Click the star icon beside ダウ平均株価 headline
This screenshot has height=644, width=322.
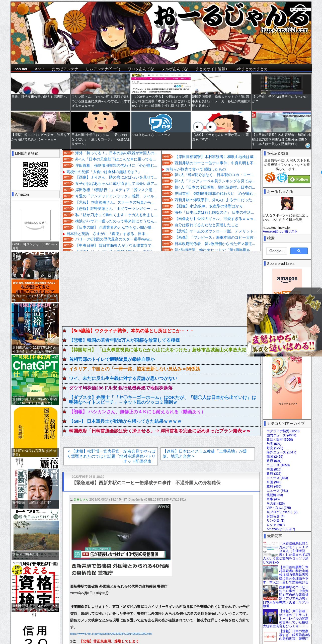tap(65, 388)
